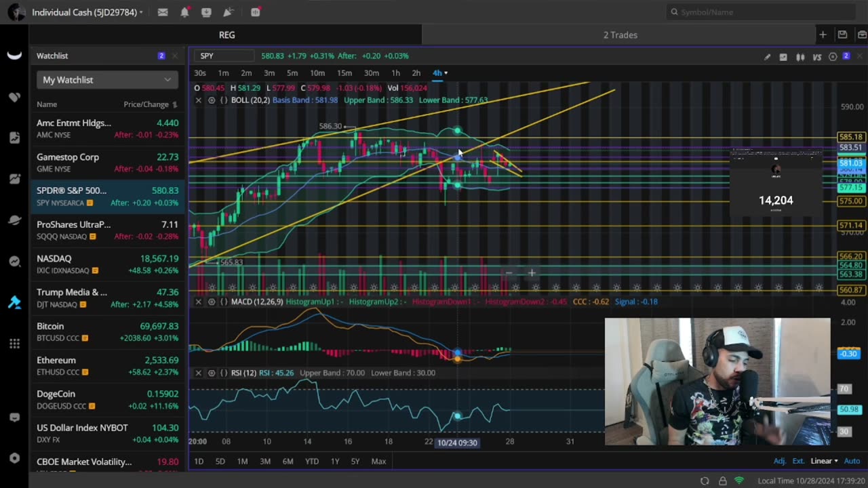The width and height of the screenshot is (868, 488).
Task: Select the 5m chart interval
Action: pos(292,73)
